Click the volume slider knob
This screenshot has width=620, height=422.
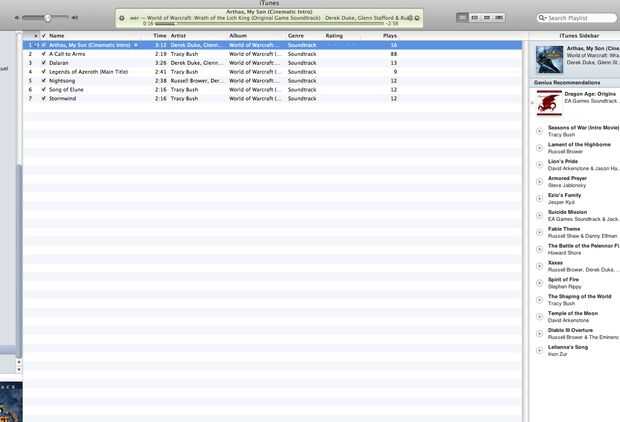pyautogui.click(x=47, y=18)
